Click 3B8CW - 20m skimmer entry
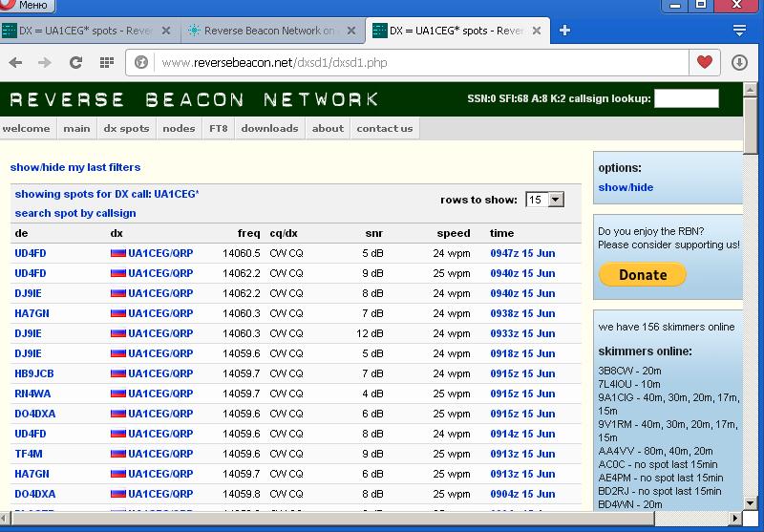The image size is (764, 532). pos(629,371)
